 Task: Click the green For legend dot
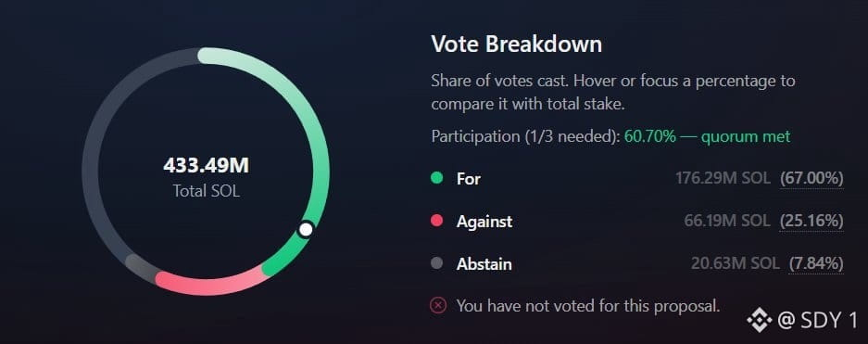tap(437, 178)
